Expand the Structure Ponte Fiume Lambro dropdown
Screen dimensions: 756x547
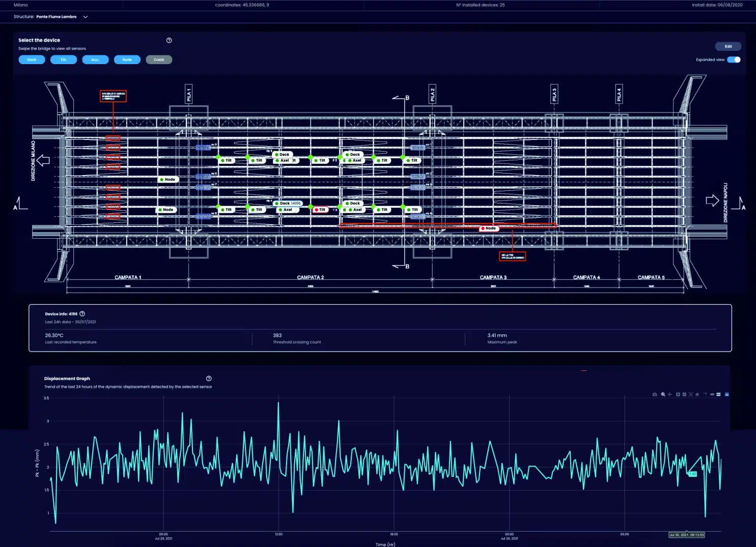click(x=85, y=17)
